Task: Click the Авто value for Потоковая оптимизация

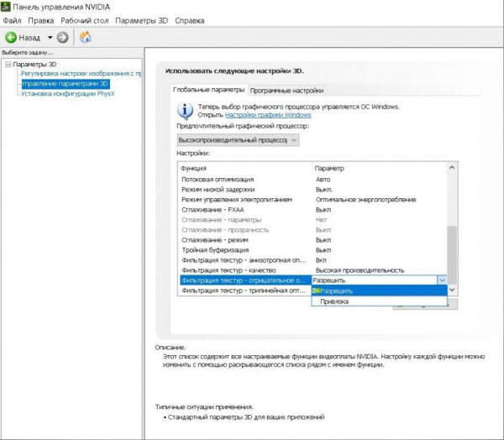Action: 323,180
